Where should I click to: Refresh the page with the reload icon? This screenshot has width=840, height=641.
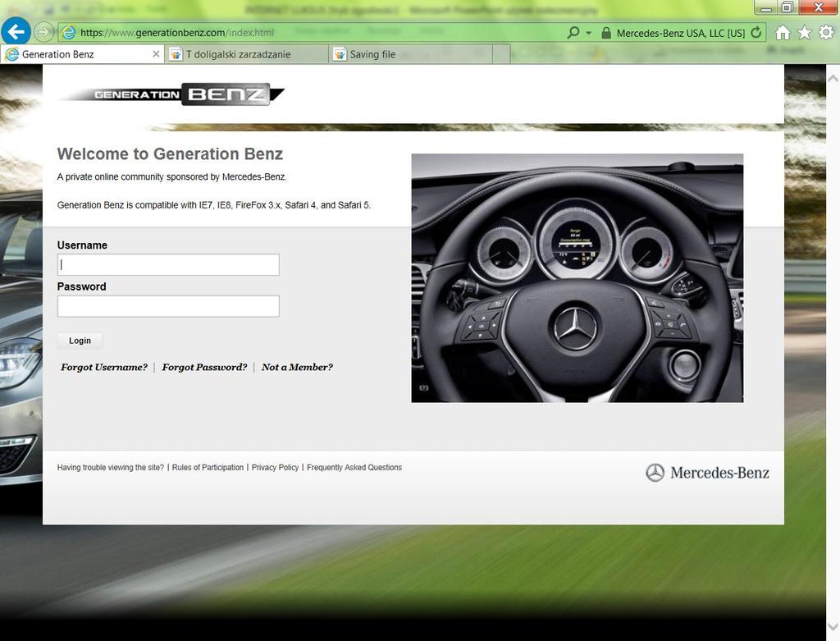click(756, 33)
